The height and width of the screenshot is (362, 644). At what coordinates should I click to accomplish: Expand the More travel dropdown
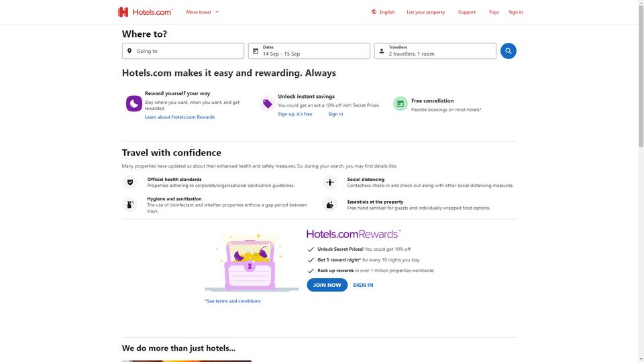click(203, 12)
